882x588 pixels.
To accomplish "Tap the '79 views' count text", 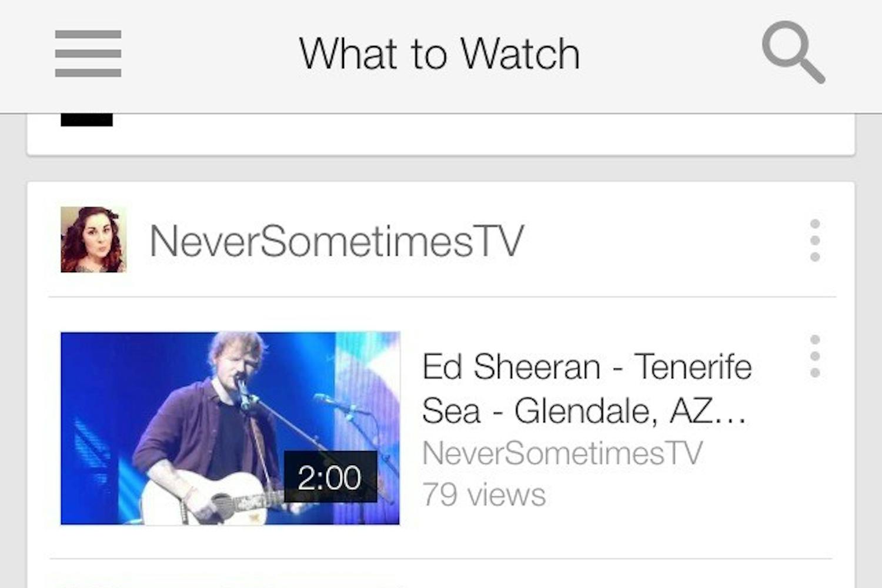I will tap(484, 495).
